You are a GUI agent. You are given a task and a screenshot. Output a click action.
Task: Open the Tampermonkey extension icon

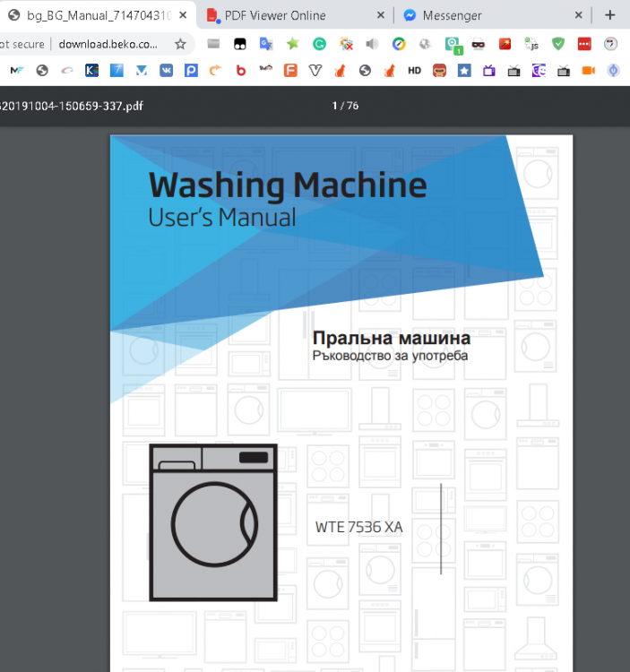tap(240, 44)
